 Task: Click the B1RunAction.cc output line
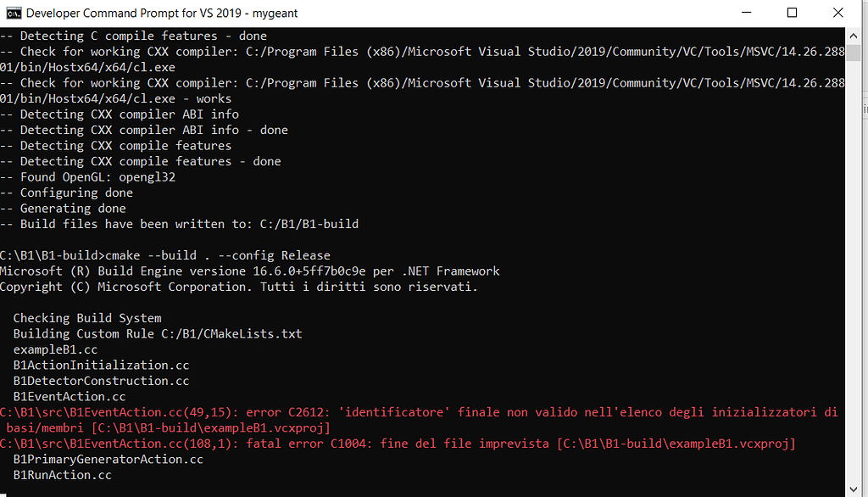coord(62,474)
